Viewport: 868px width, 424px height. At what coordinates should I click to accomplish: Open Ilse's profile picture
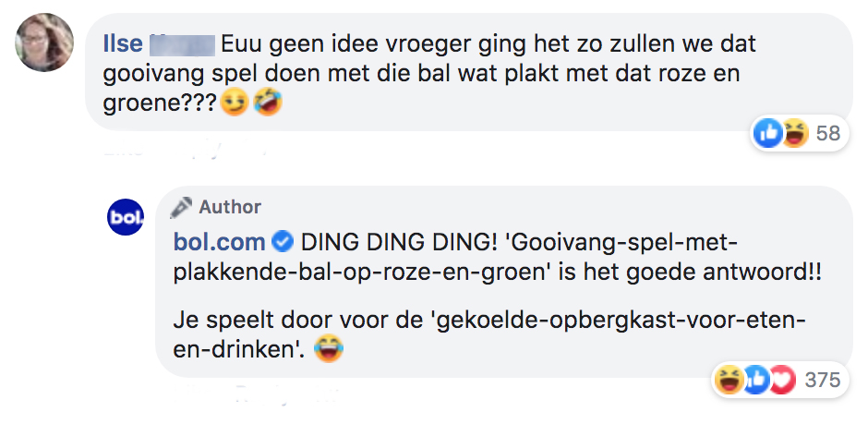click(x=45, y=42)
